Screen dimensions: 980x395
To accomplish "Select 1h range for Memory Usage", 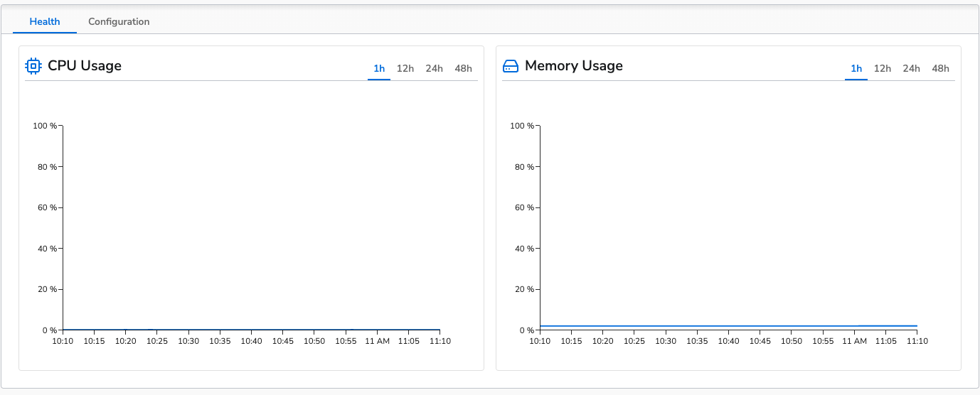I will (x=856, y=68).
